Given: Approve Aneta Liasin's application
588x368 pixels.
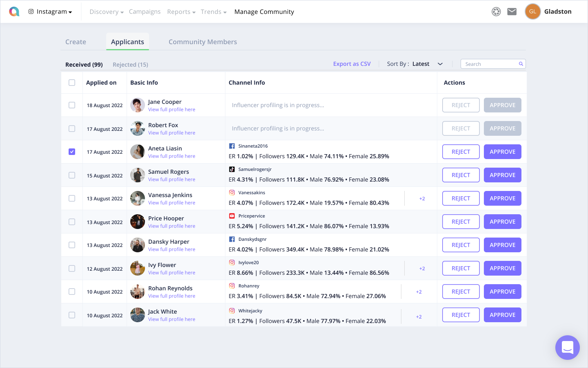Looking at the screenshot, I should 503,152.
